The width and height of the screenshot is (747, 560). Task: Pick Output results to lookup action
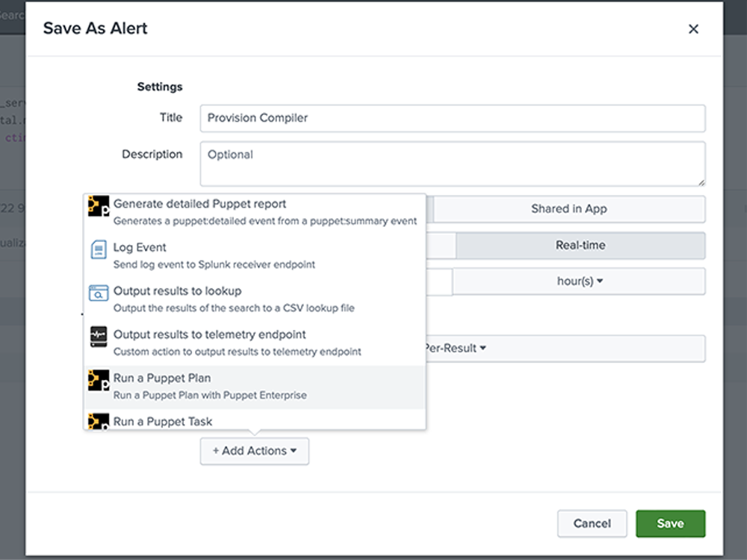[255, 299]
